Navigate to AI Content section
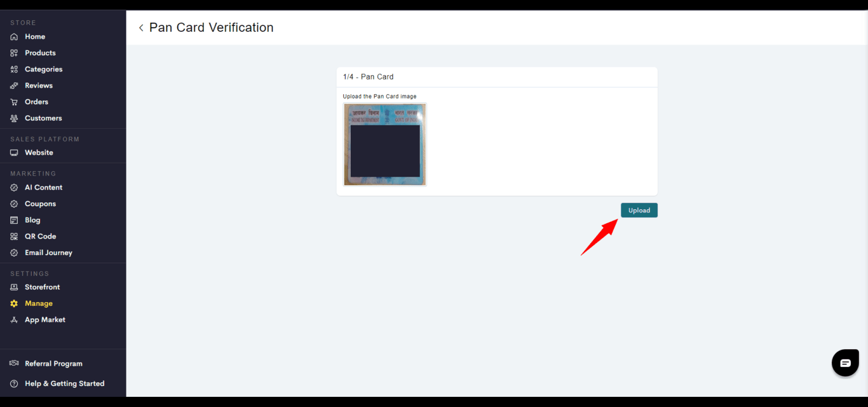 [43, 188]
